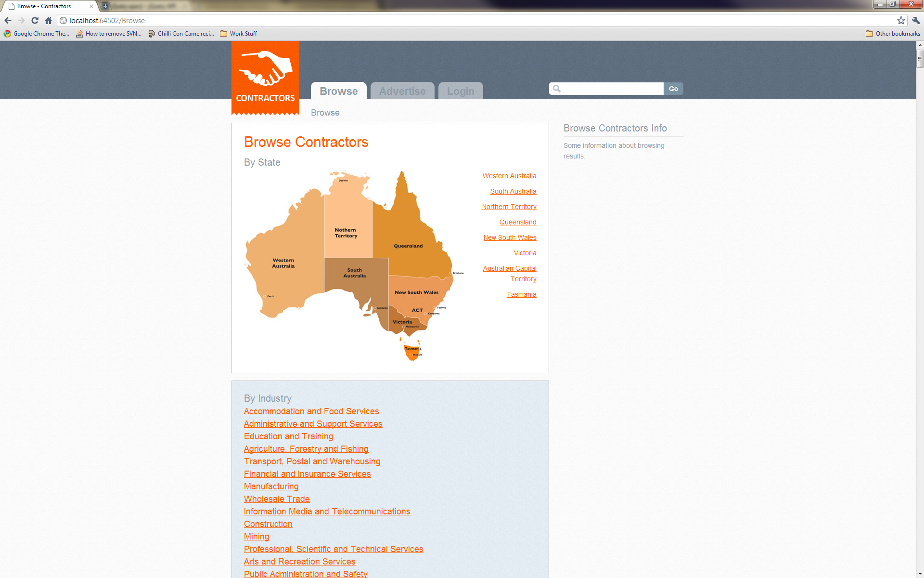Screen dimensions: 924x578
Task: Switch to the Advertise tab
Action: tap(402, 91)
